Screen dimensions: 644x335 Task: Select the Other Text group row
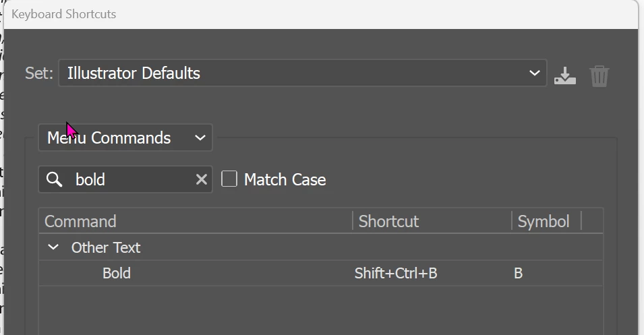(321, 247)
